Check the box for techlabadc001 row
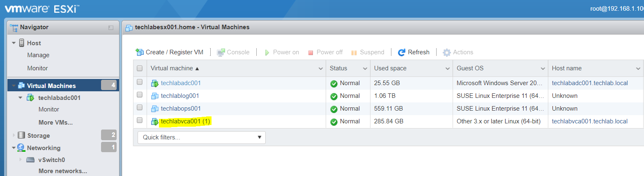 140,82
